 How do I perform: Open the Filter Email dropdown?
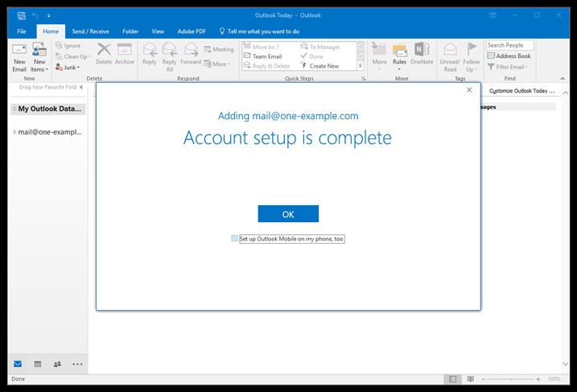pyautogui.click(x=508, y=67)
